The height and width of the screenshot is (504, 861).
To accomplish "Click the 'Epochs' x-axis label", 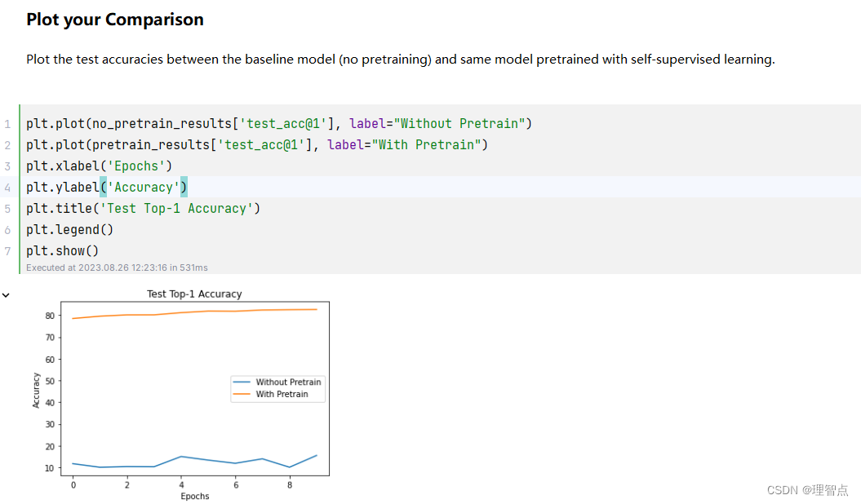I will 195,496.
